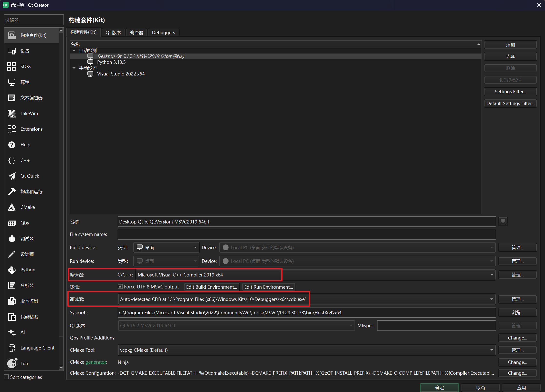Switch to the Qt 版本 tab

click(113, 32)
